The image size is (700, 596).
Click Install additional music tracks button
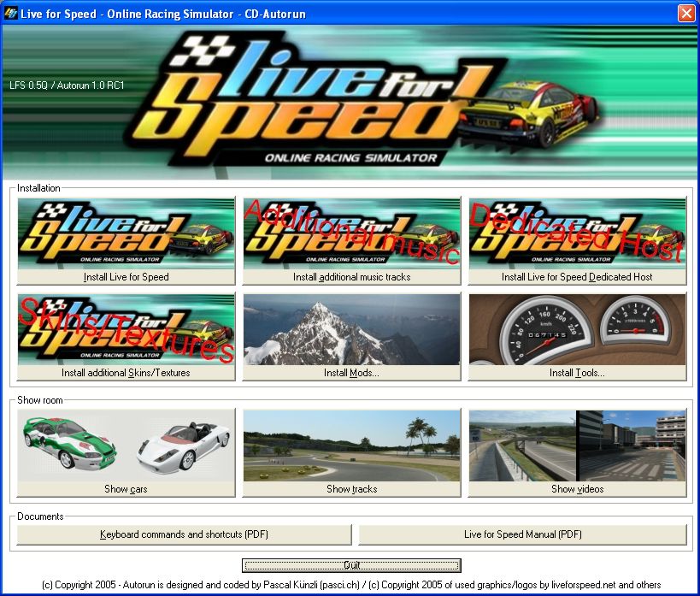coord(352,241)
